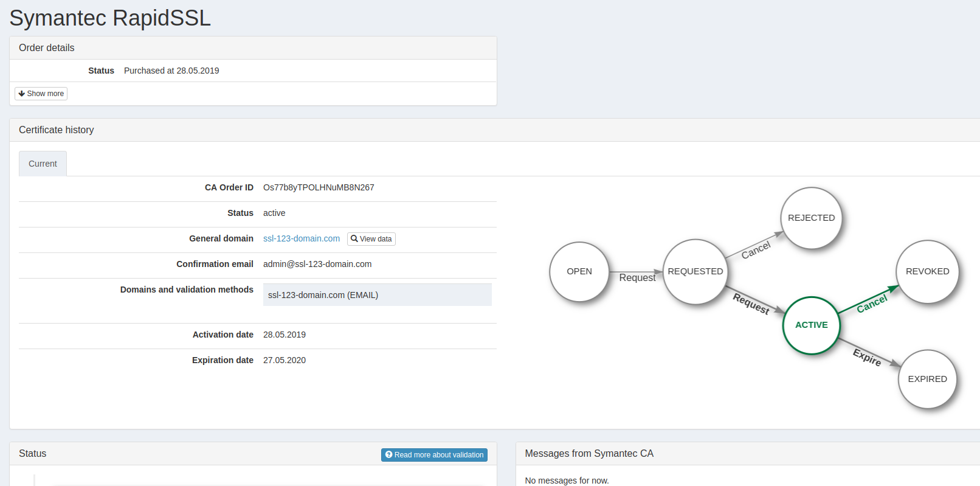Click the Confirmation email field label
The height and width of the screenshot is (486, 980).
coord(215,264)
